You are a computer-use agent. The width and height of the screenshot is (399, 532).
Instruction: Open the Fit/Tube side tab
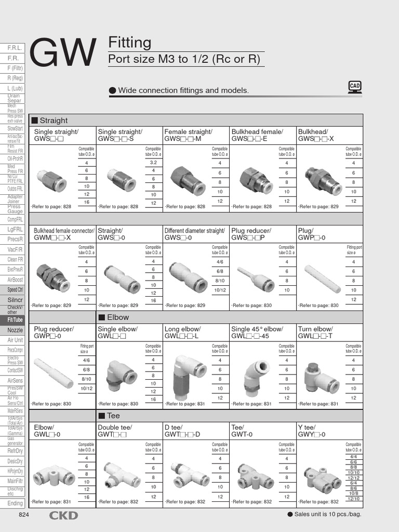[12, 320]
